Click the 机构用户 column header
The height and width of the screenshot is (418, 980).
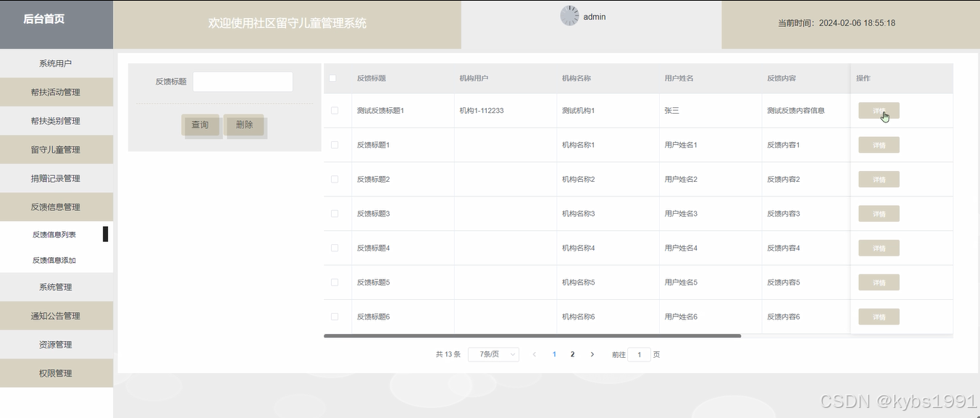[474, 78]
